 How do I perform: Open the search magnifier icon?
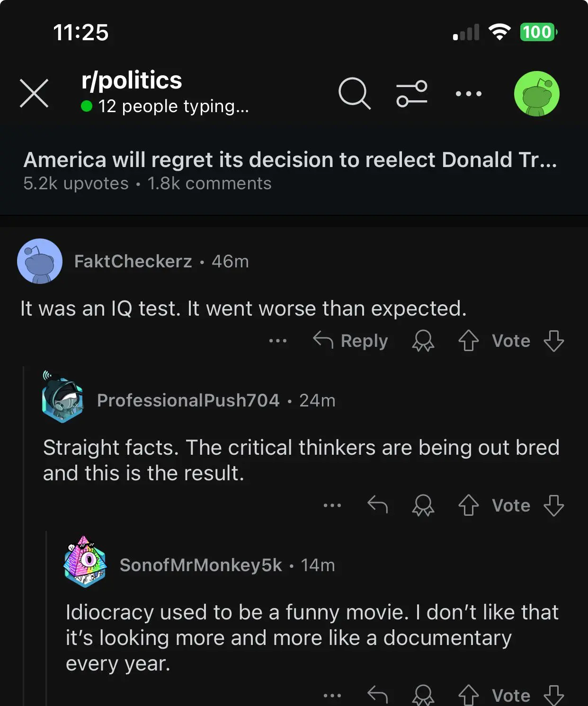(354, 93)
